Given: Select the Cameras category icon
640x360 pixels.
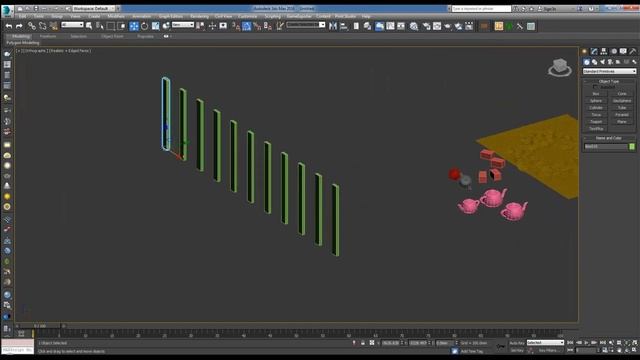Looking at the screenshot, I should click(x=610, y=62).
